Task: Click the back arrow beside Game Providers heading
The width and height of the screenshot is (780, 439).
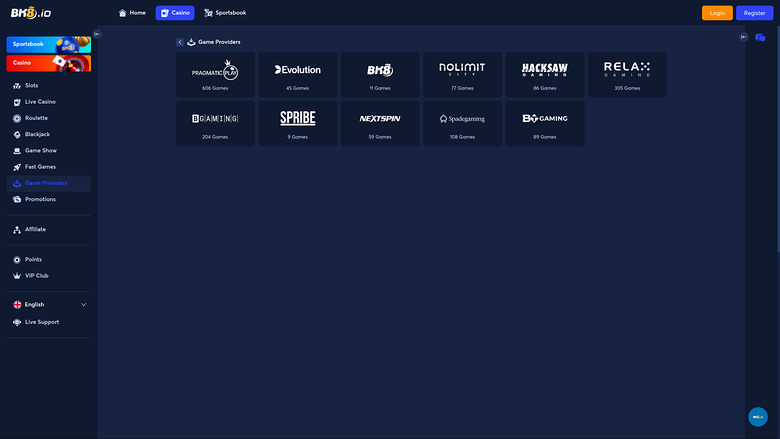Action: [x=180, y=42]
